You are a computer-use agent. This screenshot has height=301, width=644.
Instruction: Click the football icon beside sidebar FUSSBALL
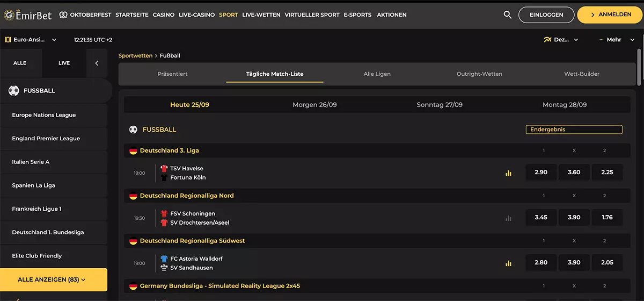[x=14, y=91]
